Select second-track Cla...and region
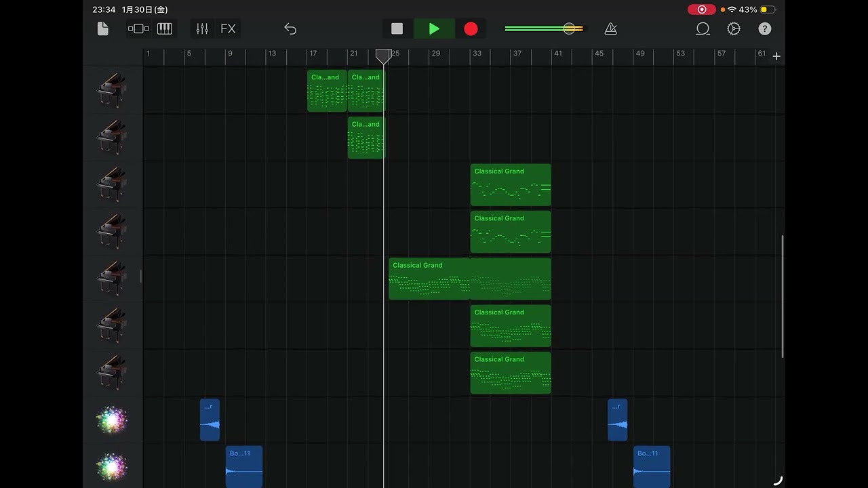The width and height of the screenshot is (868, 488). coord(366,138)
